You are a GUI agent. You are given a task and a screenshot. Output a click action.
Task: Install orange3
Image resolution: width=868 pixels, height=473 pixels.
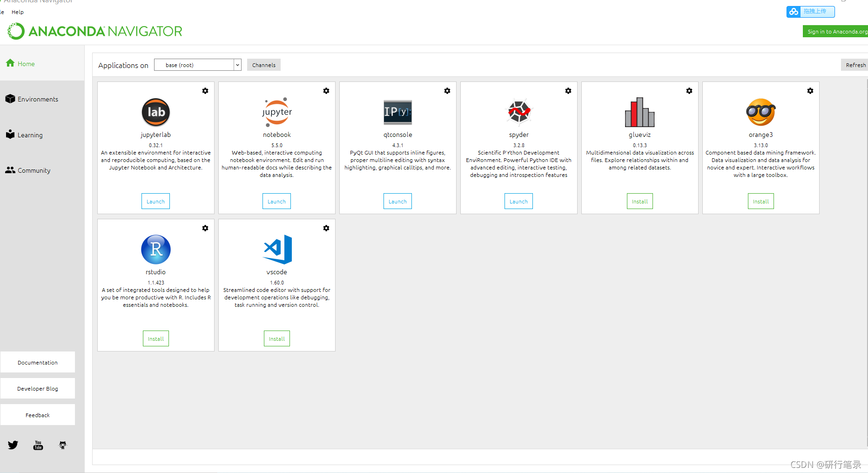tap(761, 201)
